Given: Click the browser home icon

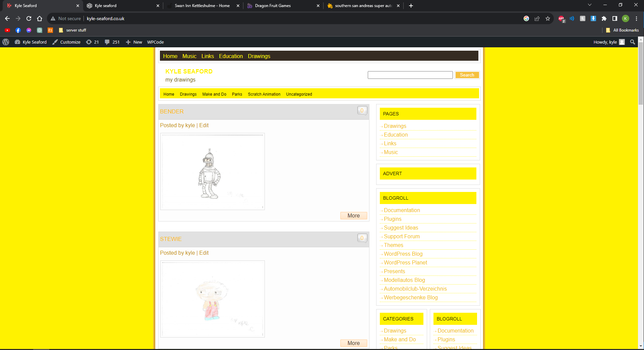Looking at the screenshot, I should click(40, 18).
